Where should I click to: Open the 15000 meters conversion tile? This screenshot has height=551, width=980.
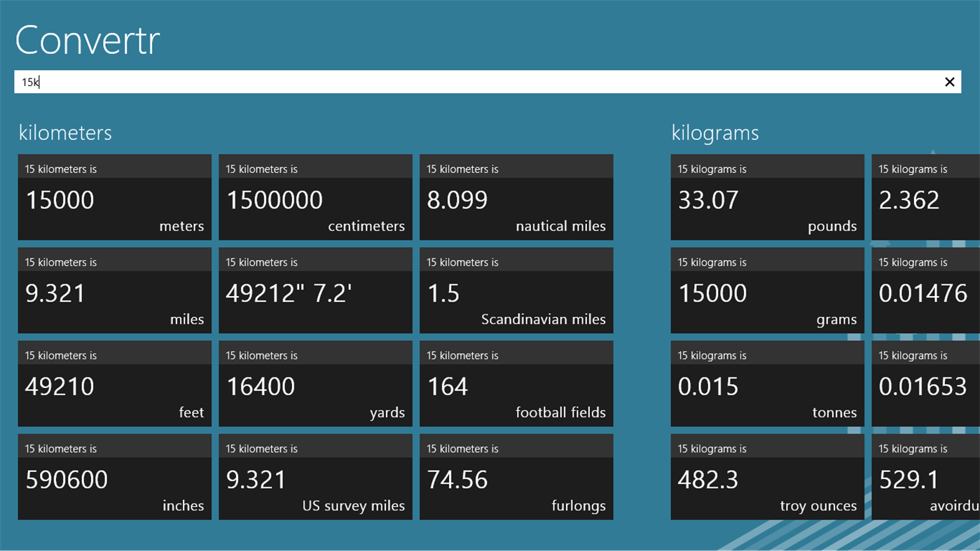click(114, 197)
